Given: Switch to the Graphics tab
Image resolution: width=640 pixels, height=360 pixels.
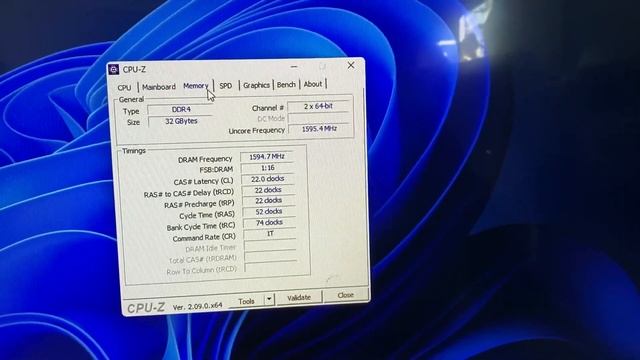Looking at the screenshot, I should click(x=256, y=85).
